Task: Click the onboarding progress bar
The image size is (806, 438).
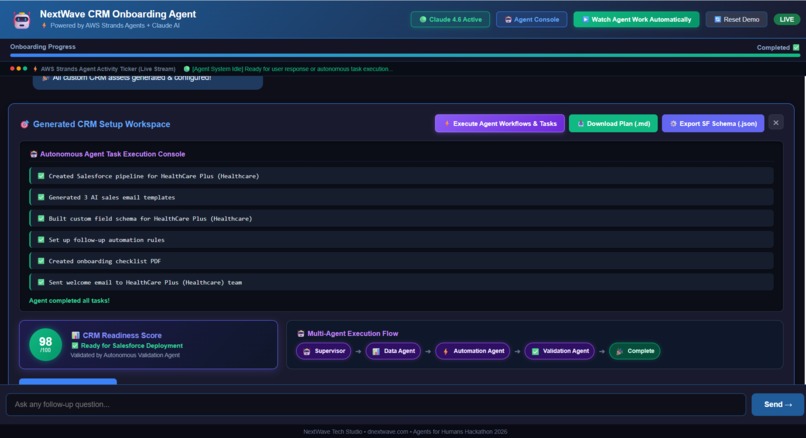Action: coord(405,55)
